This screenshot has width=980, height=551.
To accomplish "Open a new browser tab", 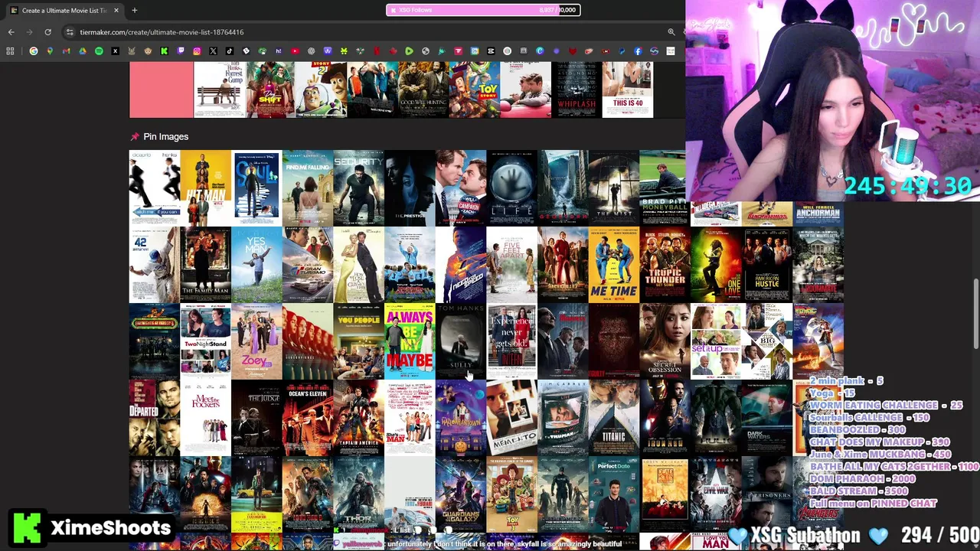I will [x=134, y=10].
